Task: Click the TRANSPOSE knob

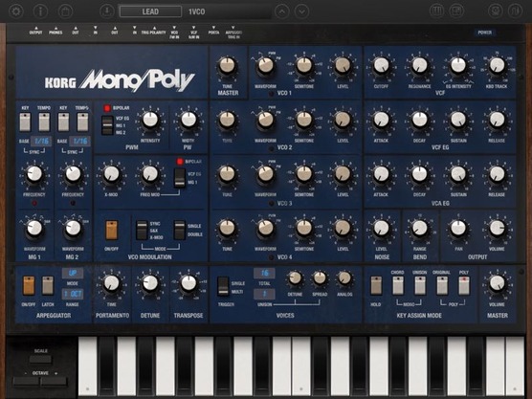Action: click(x=188, y=283)
